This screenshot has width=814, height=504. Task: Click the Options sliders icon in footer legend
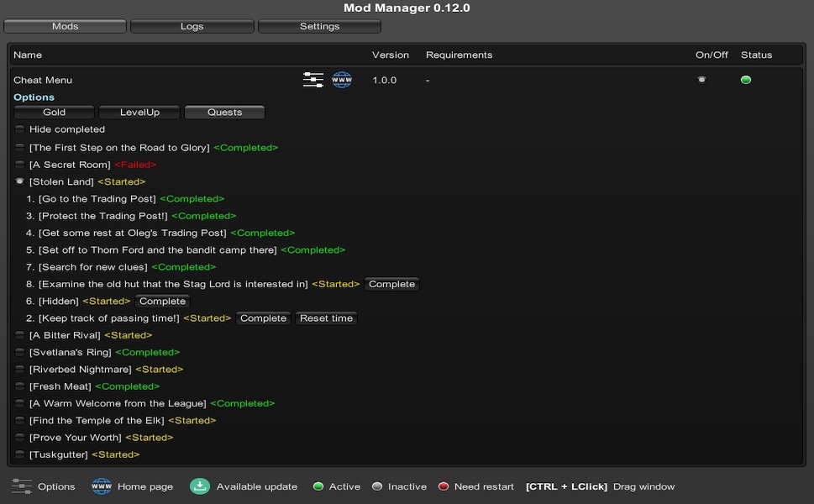pyautogui.click(x=22, y=486)
